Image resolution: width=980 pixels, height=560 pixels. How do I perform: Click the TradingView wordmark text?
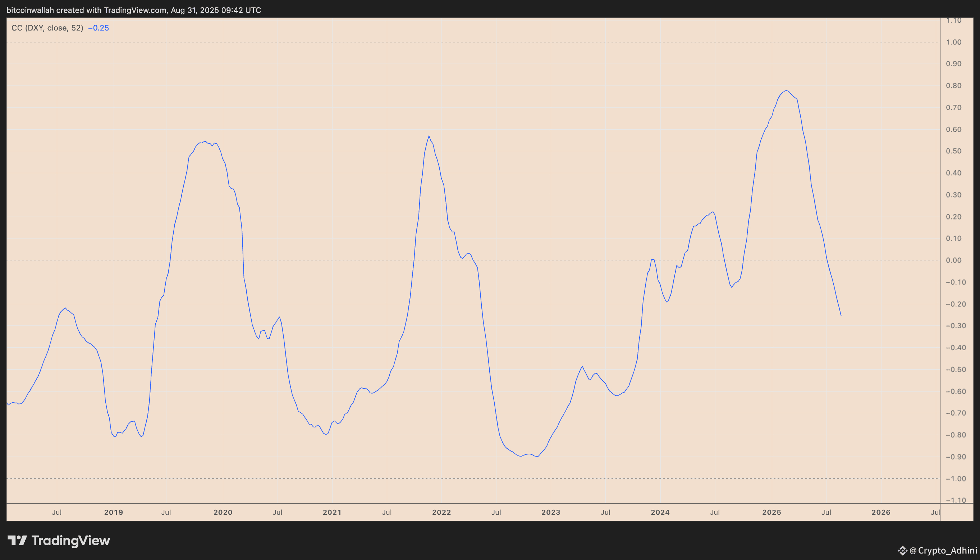pyautogui.click(x=70, y=540)
